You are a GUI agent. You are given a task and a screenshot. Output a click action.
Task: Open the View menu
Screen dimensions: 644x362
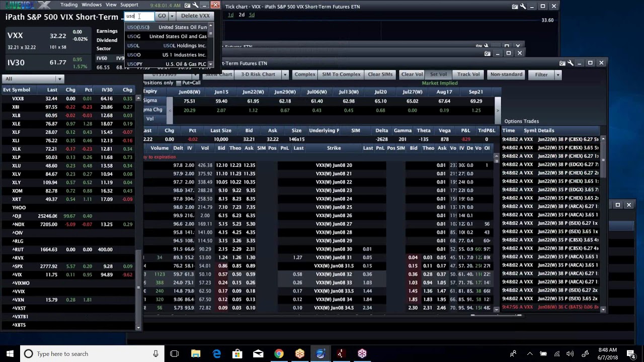pos(111,5)
